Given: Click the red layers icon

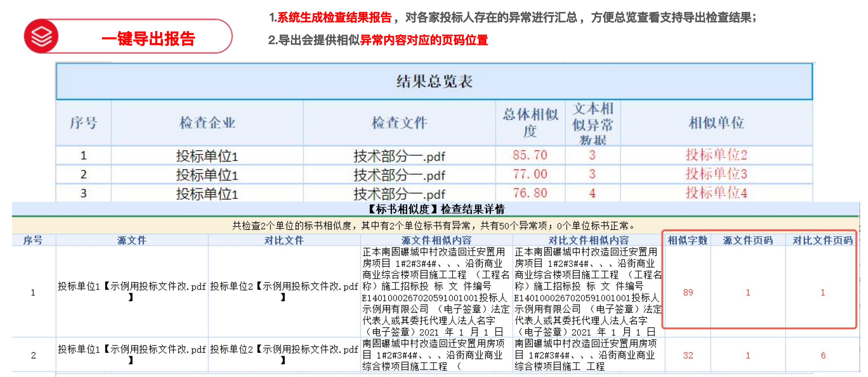Looking at the screenshot, I should pyautogui.click(x=41, y=36).
